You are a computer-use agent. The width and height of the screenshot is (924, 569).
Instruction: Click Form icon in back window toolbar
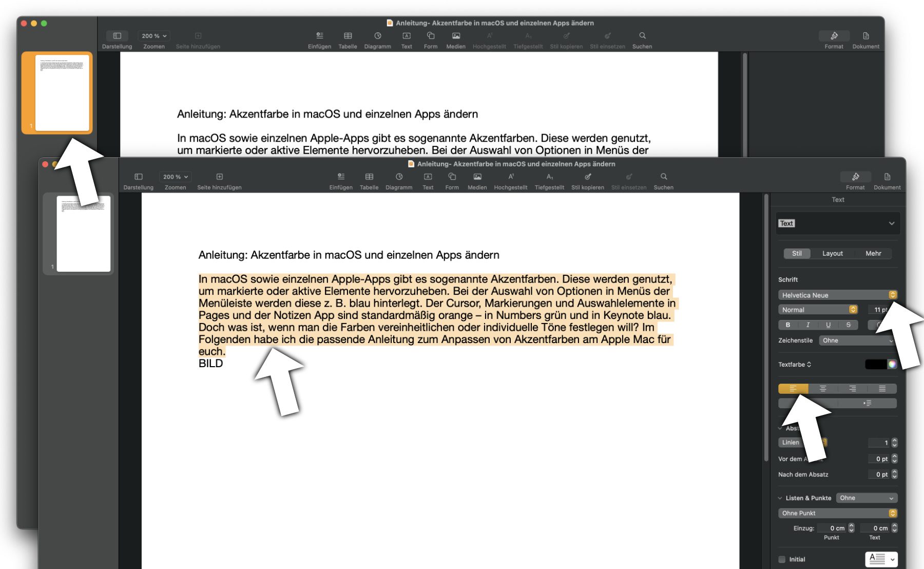431,36
